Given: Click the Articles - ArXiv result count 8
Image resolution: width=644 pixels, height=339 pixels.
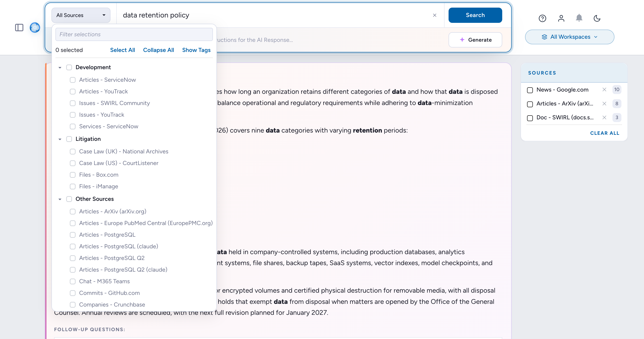Looking at the screenshot, I should pyautogui.click(x=617, y=104).
